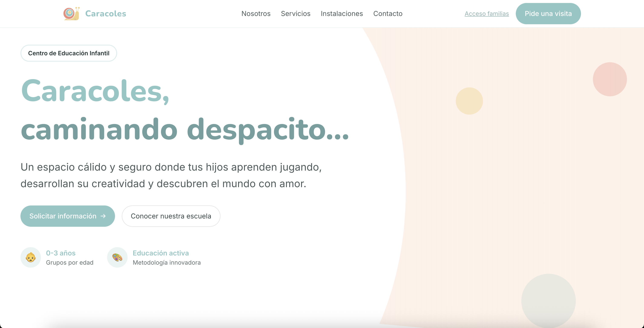This screenshot has width=644, height=328.
Task: Click the paint palette emoji icon
Action: click(x=117, y=257)
